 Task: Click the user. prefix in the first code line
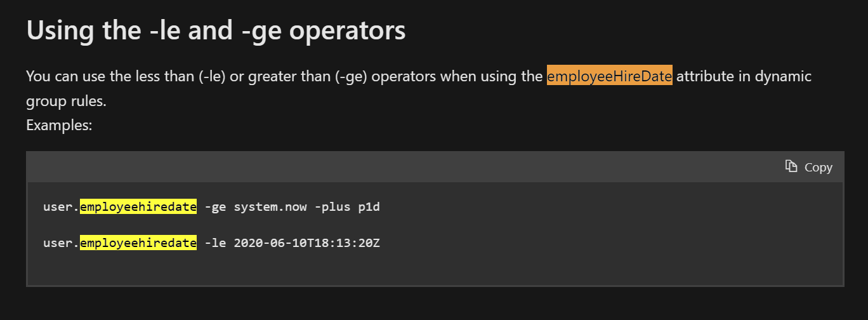(62, 207)
